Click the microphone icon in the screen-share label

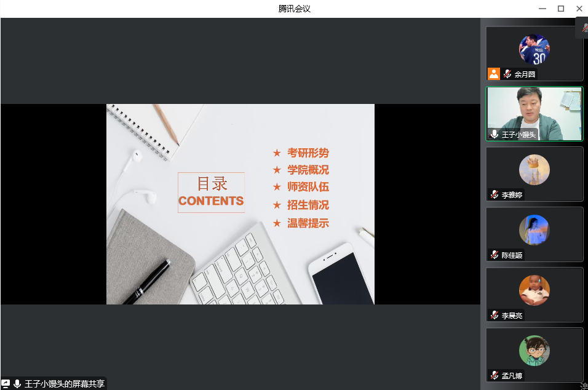[17, 383]
